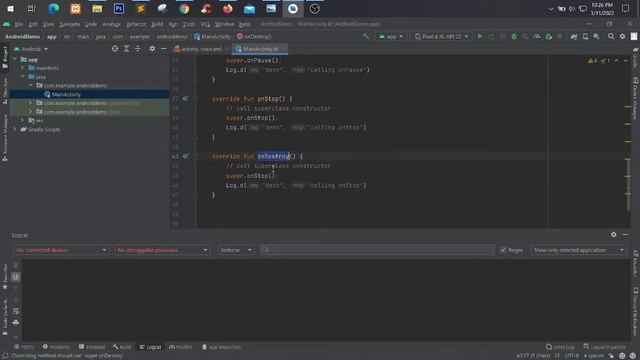This screenshot has height=360, width=640.
Task: Open the Verbose log level dropdown
Action: coord(236,250)
